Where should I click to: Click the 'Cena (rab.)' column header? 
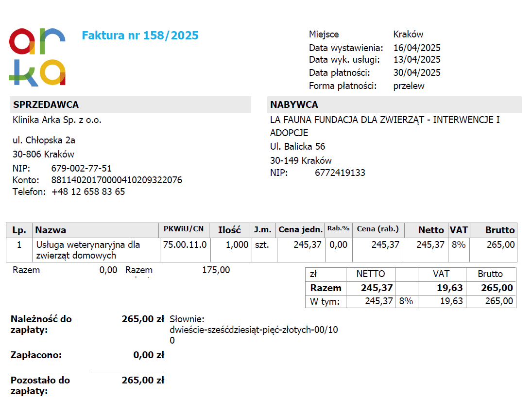tap(378, 229)
